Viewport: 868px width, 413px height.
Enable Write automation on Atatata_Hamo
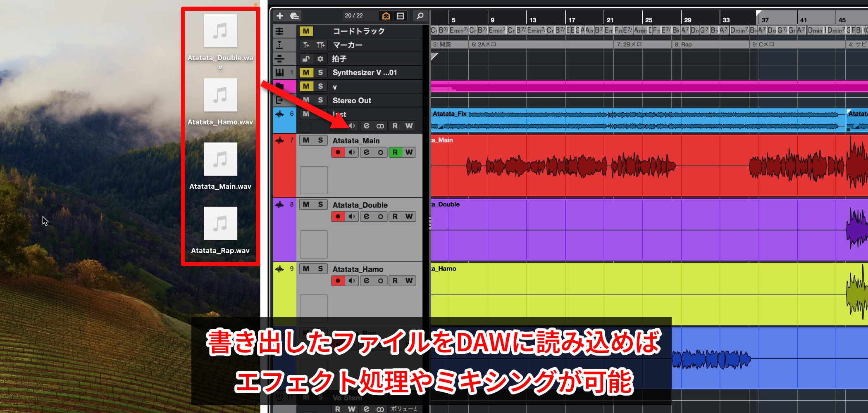409,281
